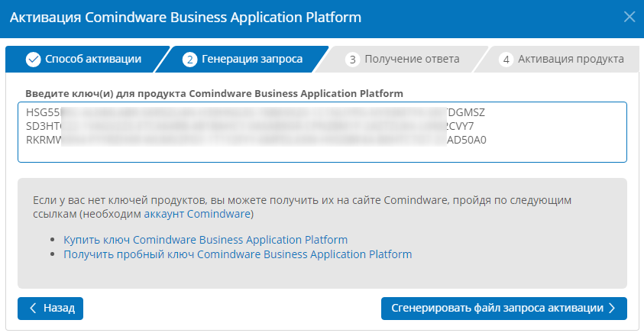Click the dialog title 'Активация Comindware Business Application Platform'

(x=186, y=18)
